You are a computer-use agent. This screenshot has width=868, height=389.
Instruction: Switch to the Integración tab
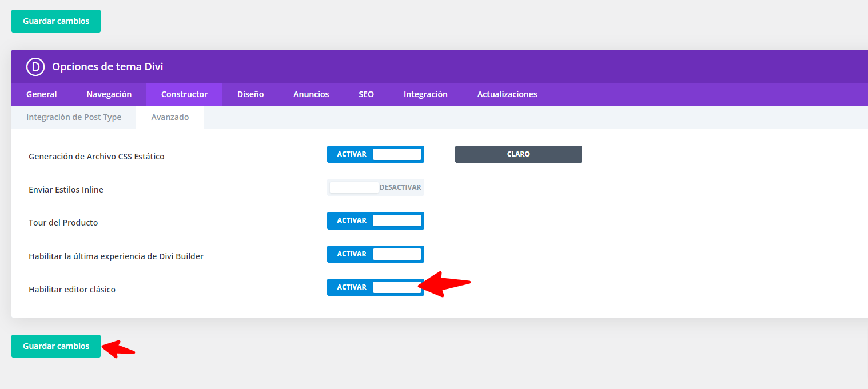pos(425,94)
